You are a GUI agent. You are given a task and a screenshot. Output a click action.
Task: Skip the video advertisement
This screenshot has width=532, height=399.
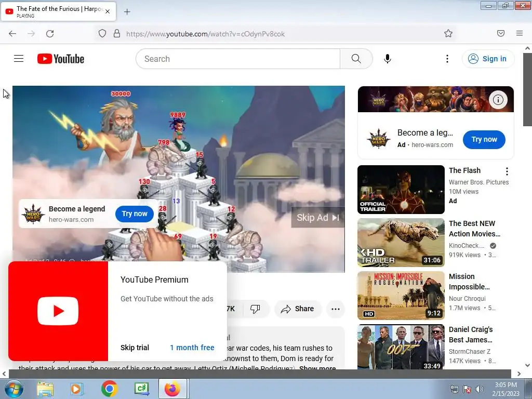click(318, 218)
